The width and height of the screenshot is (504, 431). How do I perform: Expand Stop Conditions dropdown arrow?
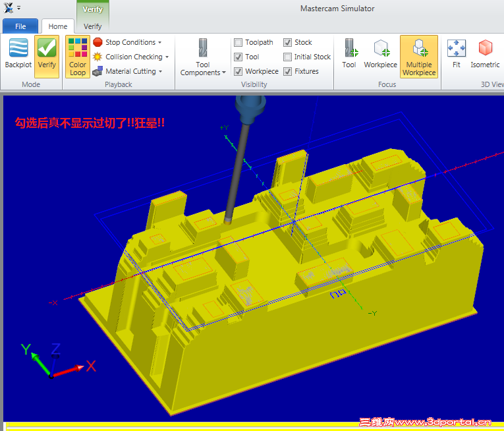pyautogui.click(x=159, y=42)
